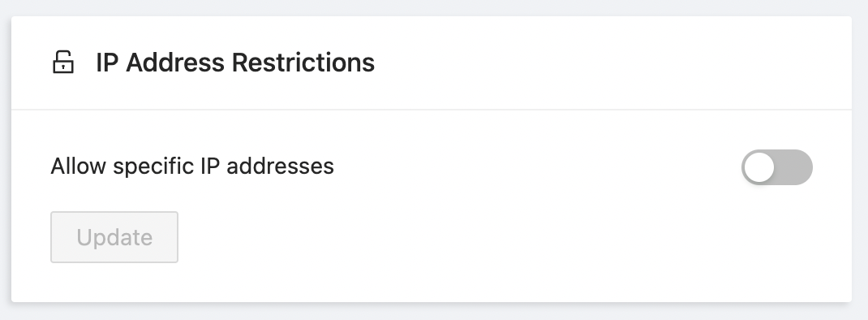Click empty space between the label and toggle
Viewport: 868px width, 320px height.
(537, 167)
